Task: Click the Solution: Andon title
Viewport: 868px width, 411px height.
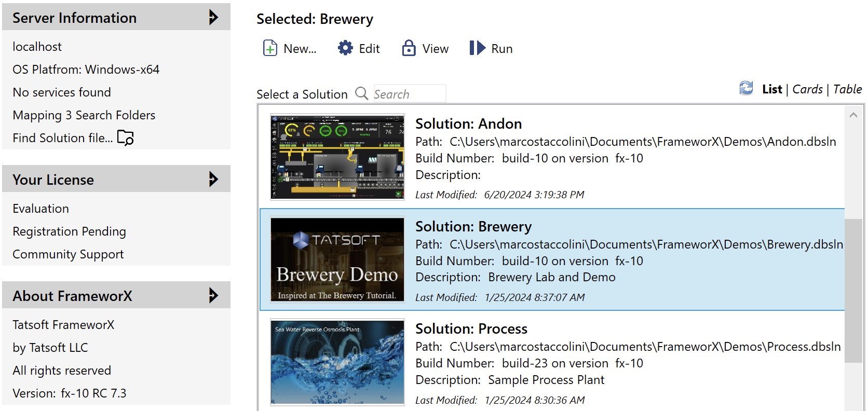Action: click(x=468, y=124)
